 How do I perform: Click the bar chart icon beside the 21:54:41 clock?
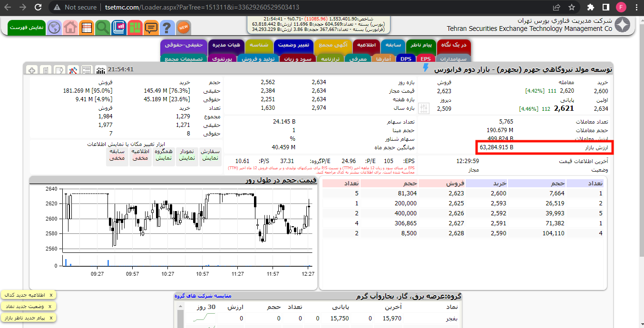[x=100, y=69]
